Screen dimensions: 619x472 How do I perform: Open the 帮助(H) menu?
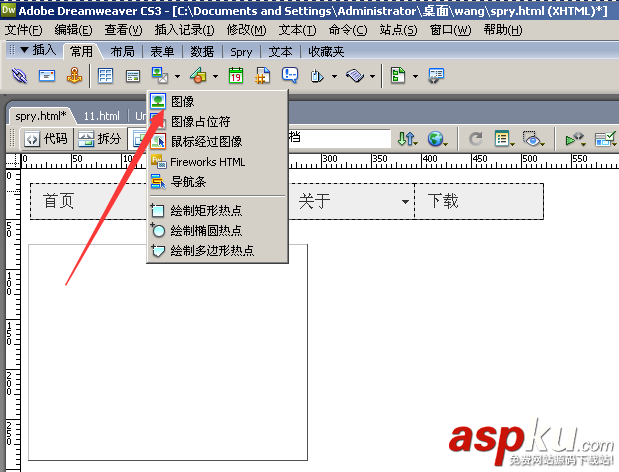point(503,30)
